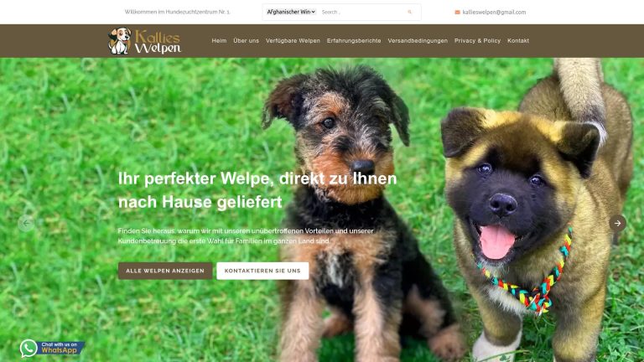The width and height of the screenshot is (644, 362).
Task: Click into the Search text field
Action: pyautogui.click(x=361, y=13)
